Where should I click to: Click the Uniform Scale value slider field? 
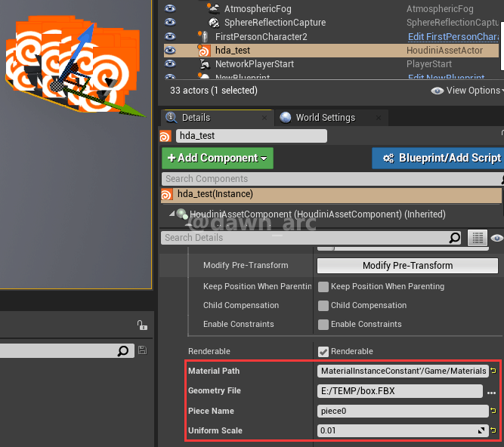(x=397, y=431)
